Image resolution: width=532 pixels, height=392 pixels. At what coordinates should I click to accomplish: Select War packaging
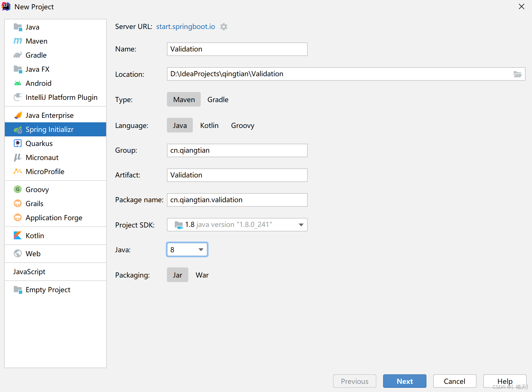[x=202, y=275]
